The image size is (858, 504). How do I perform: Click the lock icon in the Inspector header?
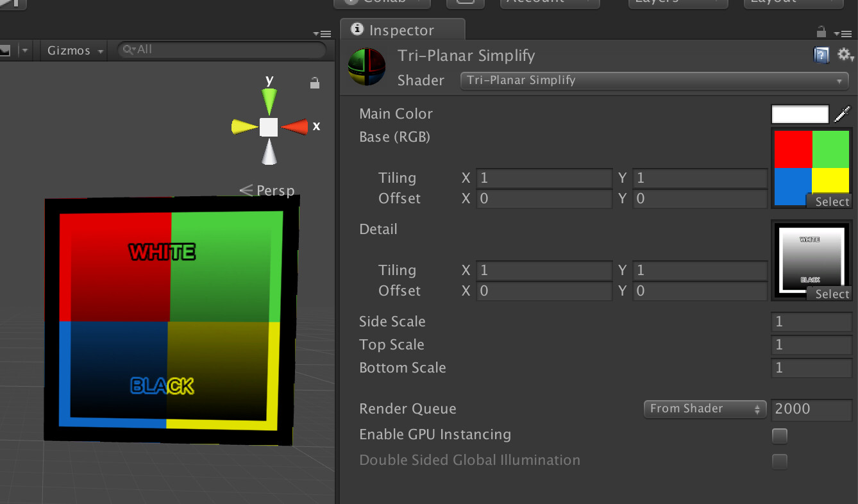click(820, 31)
